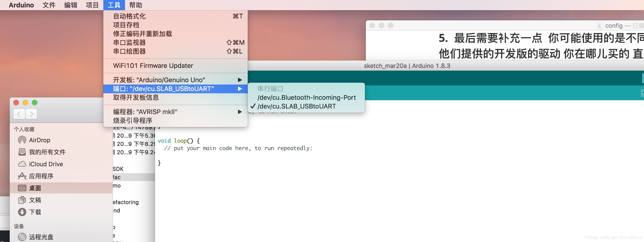Click the config document title icon
The height and width of the screenshot is (242, 644).
tap(599, 26)
